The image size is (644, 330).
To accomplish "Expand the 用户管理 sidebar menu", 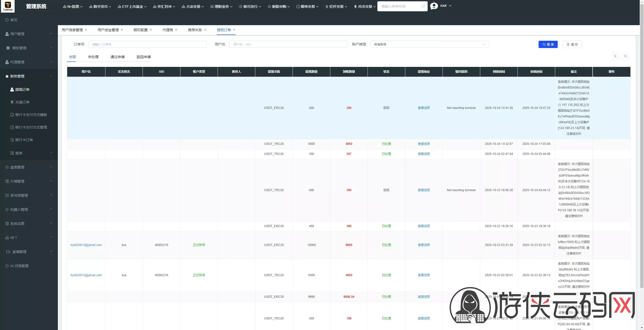I will pyautogui.click(x=29, y=34).
